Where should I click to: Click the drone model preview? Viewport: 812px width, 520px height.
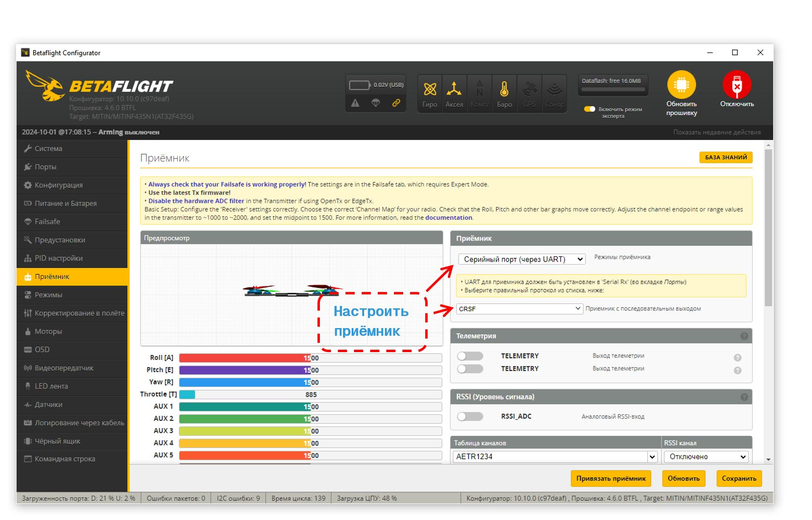click(x=292, y=290)
